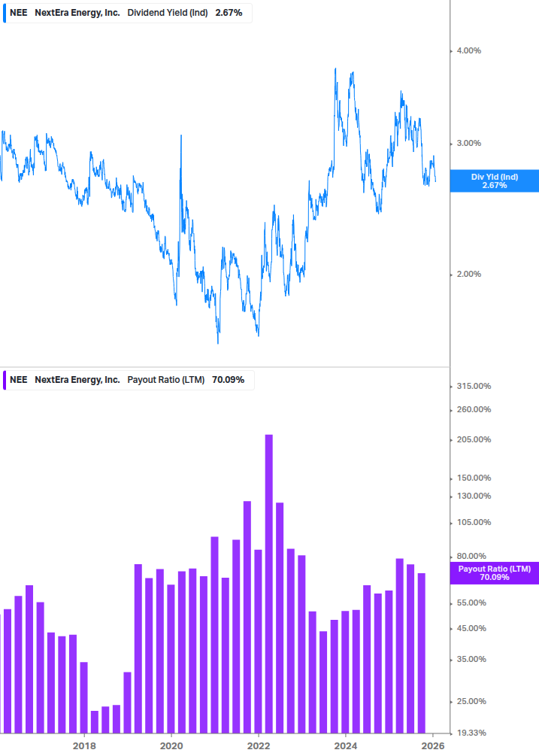Select the 2020 label on the time axis
This screenshot has width=539, height=756.
click(x=171, y=745)
